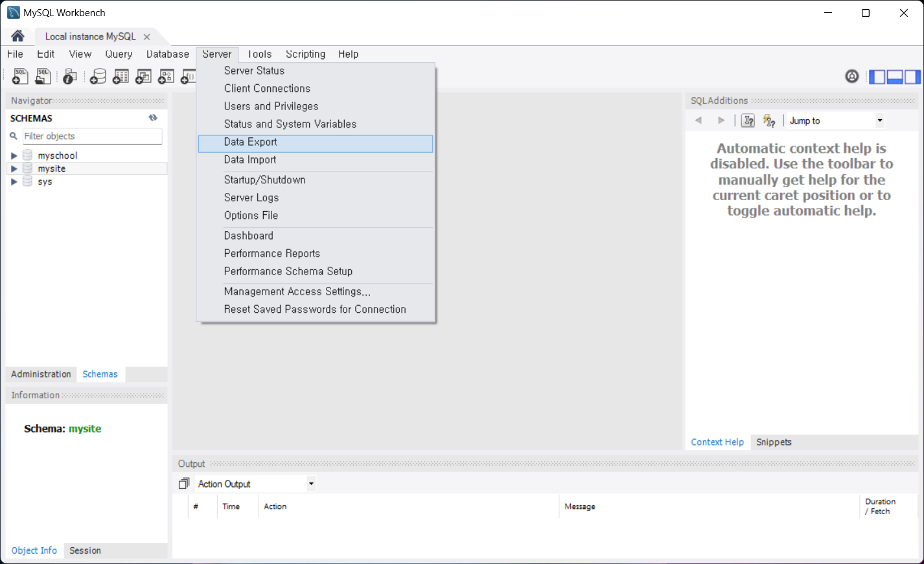Open the Help menu
Viewport: 924px width, 564px height.
[348, 54]
